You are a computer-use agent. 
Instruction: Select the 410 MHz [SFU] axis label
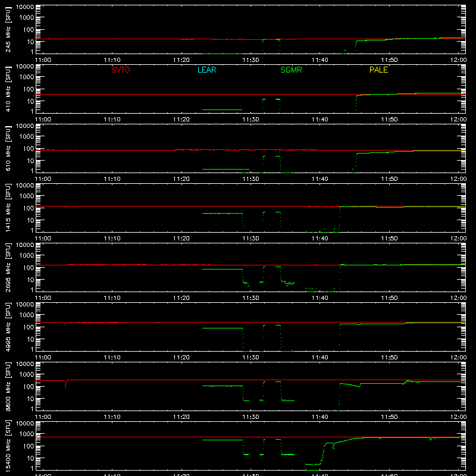pyautogui.click(x=8, y=90)
